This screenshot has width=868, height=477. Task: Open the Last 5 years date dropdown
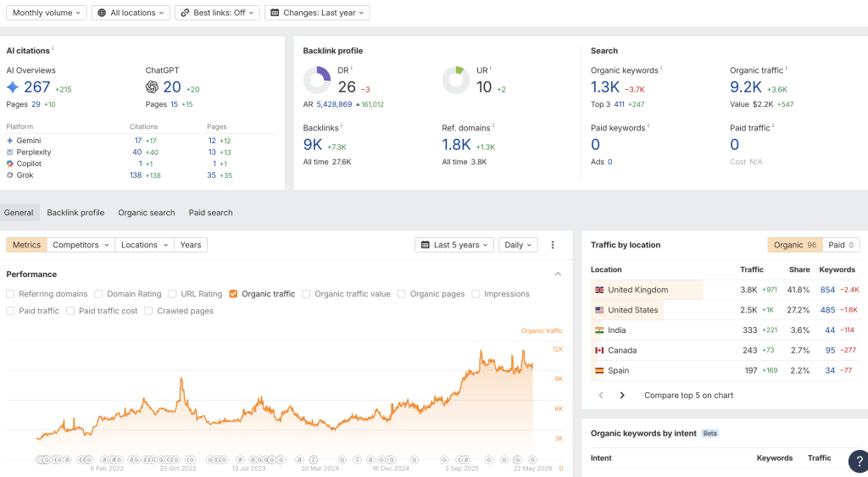click(x=454, y=245)
